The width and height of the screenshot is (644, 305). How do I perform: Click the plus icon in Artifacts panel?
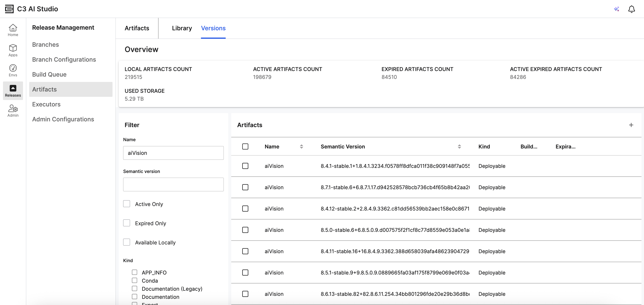(631, 125)
